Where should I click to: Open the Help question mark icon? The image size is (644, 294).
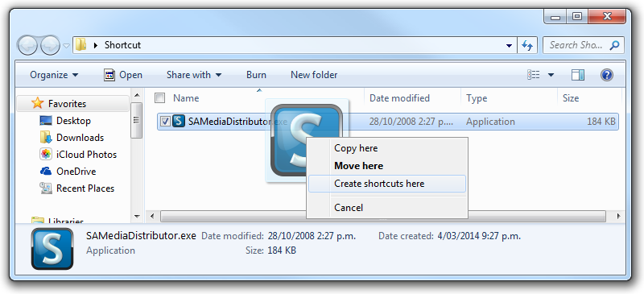606,75
